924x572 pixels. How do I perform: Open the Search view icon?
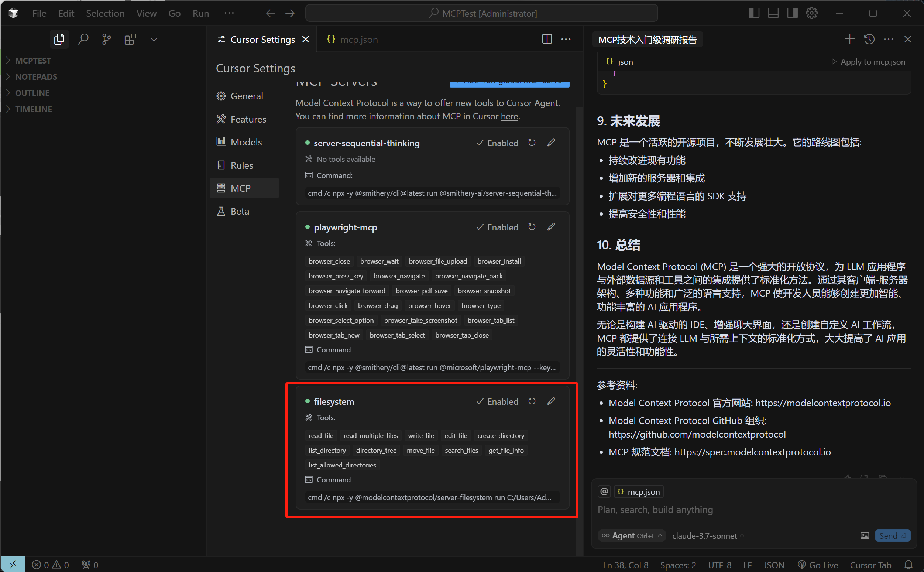(83, 39)
